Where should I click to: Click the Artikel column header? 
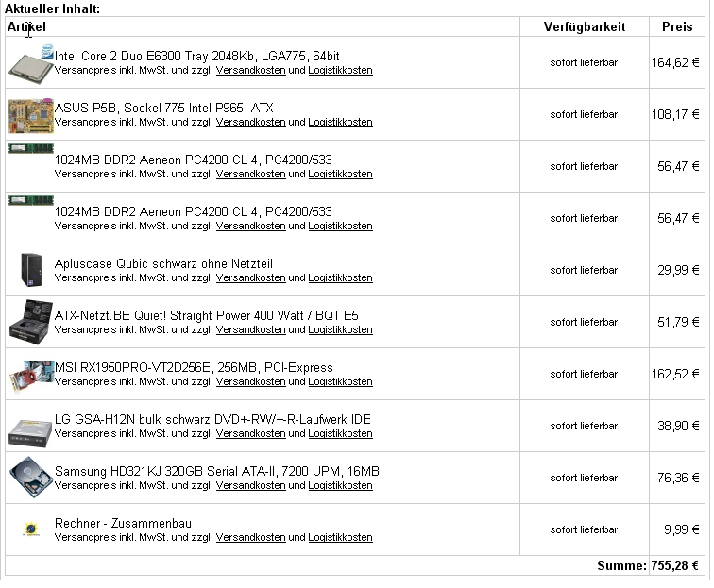[26, 26]
